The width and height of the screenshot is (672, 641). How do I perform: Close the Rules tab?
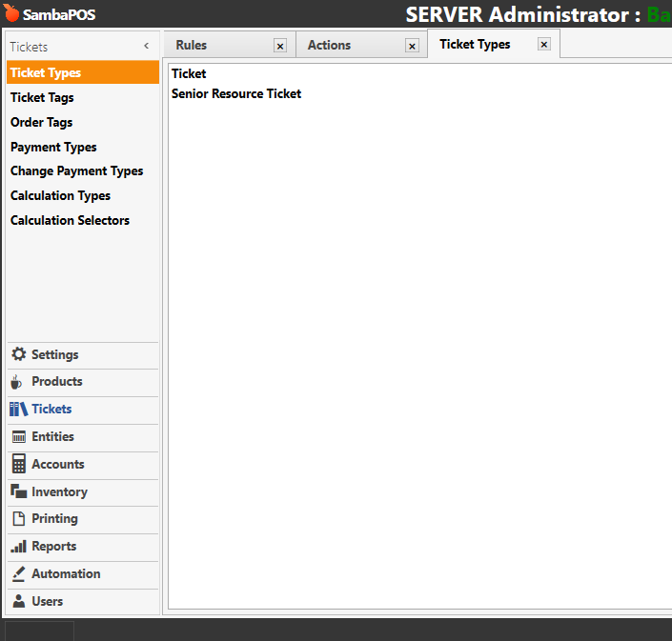(x=280, y=46)
